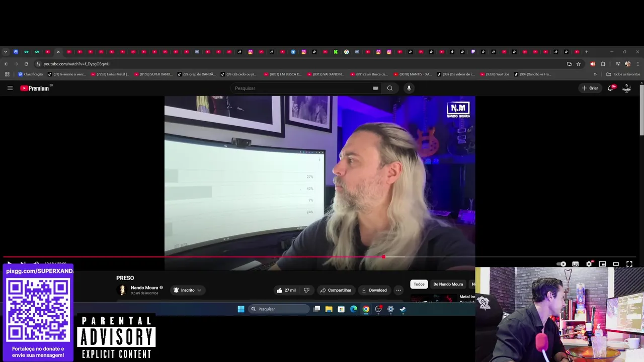This screenshot has width=644, height=362.
Task: Open the Chrome profile avatar
Action: (x=627, y=64)
